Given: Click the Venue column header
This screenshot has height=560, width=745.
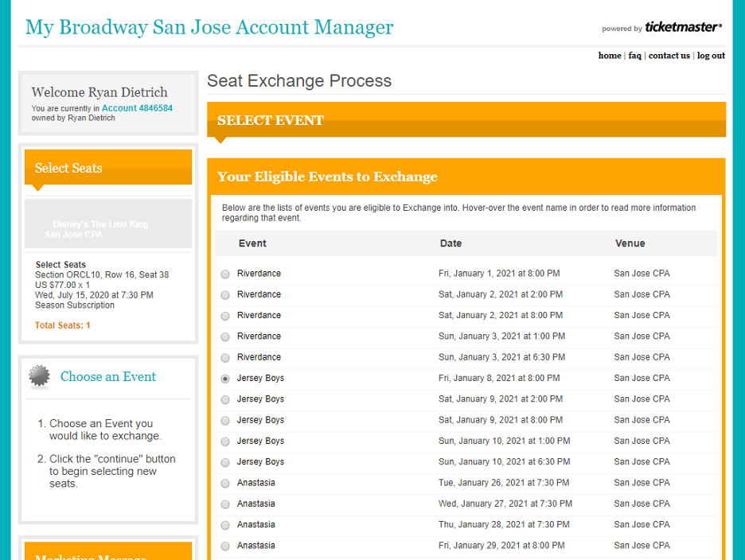Looking at the screenshot, I should tap(630, 243).
